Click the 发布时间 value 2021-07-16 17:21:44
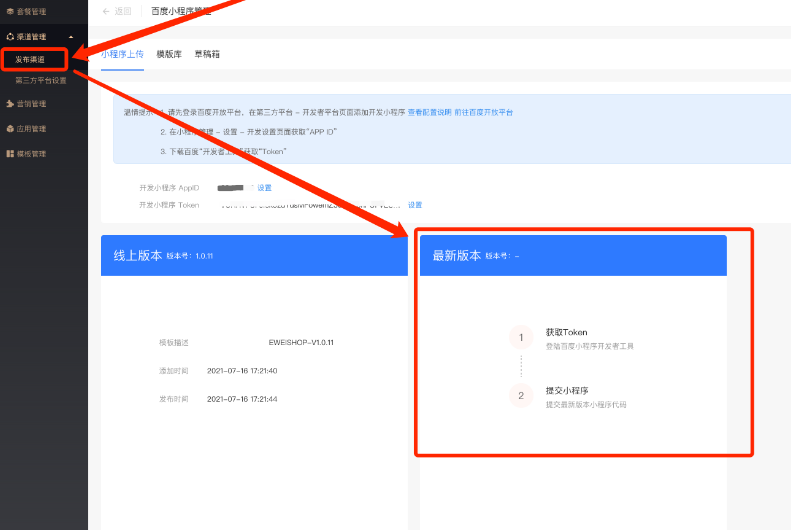 pos(242,399)
